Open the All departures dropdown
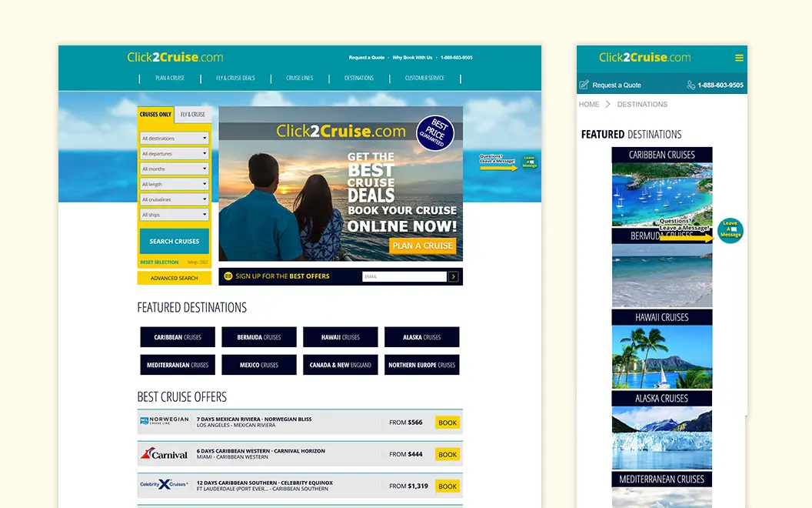 pos(174,153)
